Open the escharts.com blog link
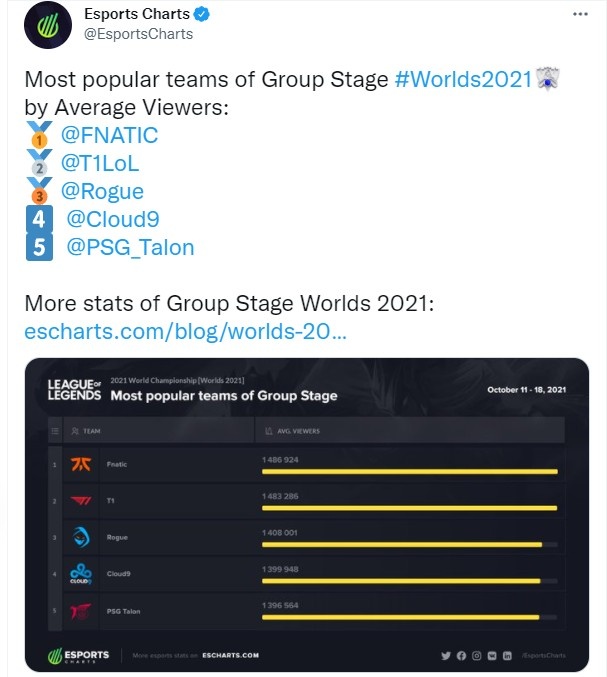The height and width of the screenshot is (677, 607). point(186,331)
